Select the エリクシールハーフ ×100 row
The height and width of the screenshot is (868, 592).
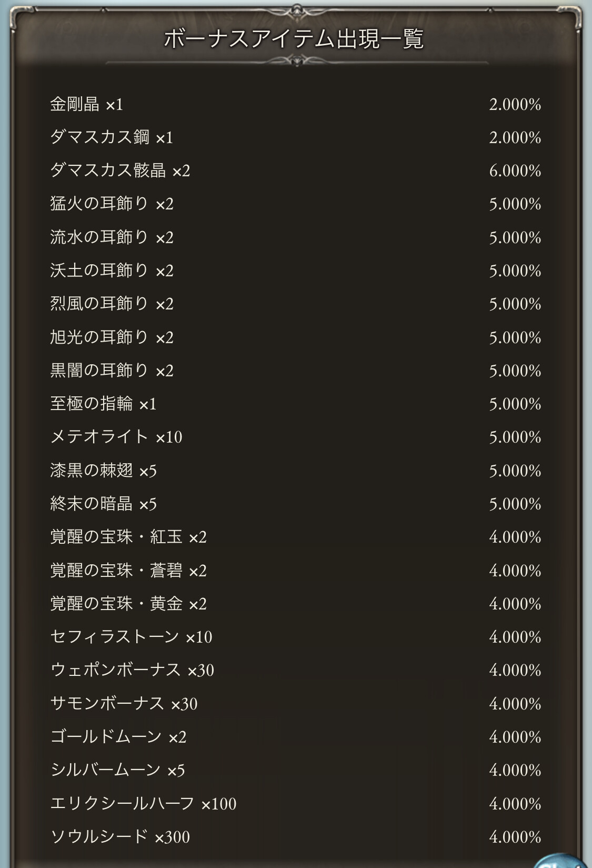point(143,804)
